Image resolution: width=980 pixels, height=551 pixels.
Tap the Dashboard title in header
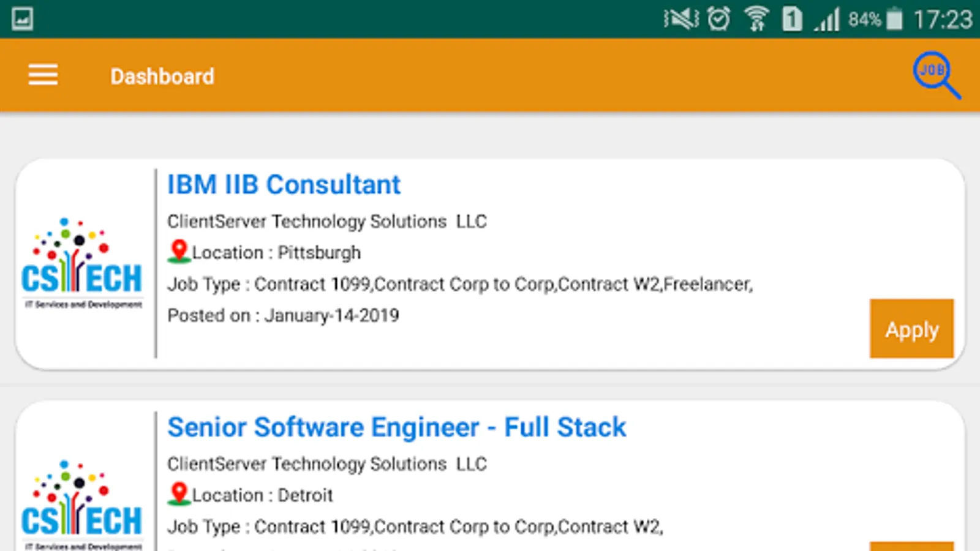(x=162, y=77)
